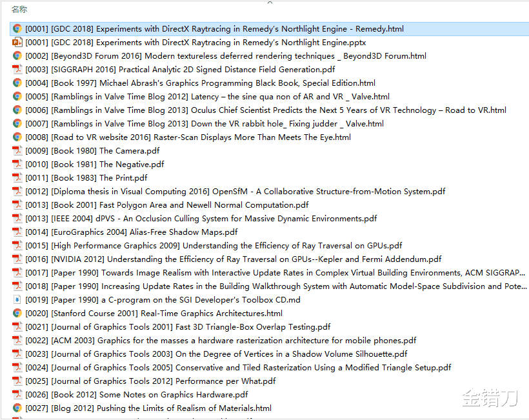Select '[0014] [EuroGraphics 2004] Alias-Free Shadow Maps.pdf' name
The width and height of the screenshot is (529, 420).
click(x=132, y=232)
